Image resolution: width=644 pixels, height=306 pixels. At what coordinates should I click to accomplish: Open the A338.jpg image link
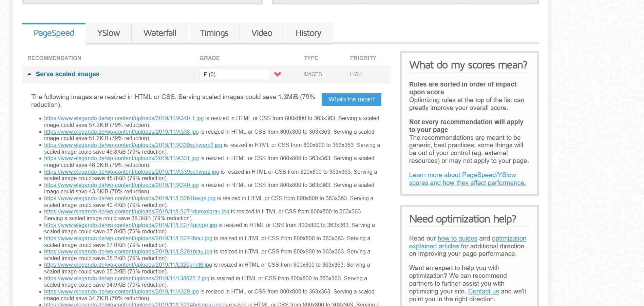tap(121, 132)
